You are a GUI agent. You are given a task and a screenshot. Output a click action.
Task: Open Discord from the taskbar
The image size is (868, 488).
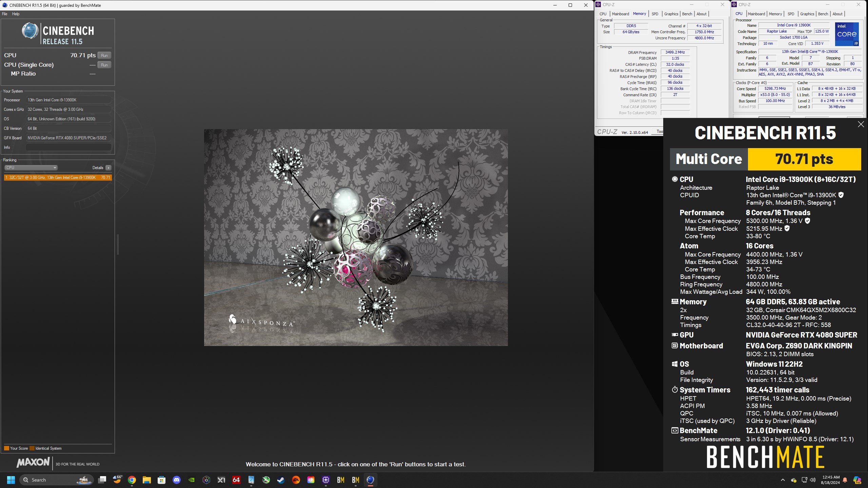pyautogui.click(x=177, y=480)
